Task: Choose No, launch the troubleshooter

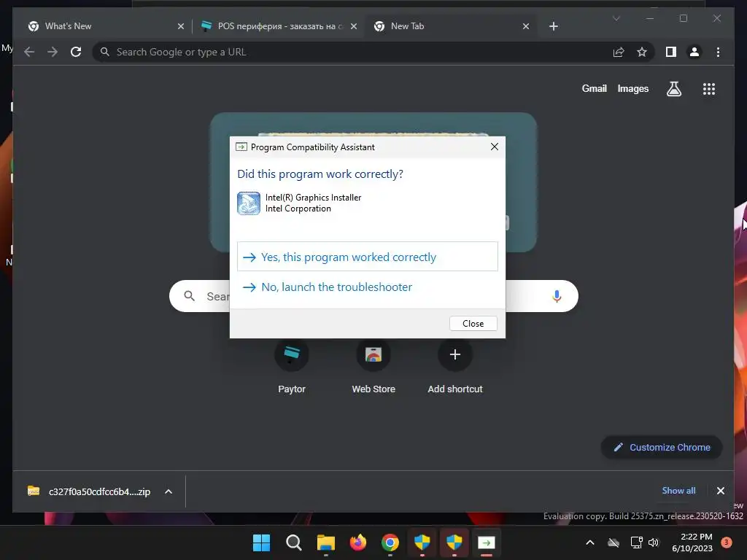Action: [368, 287]
